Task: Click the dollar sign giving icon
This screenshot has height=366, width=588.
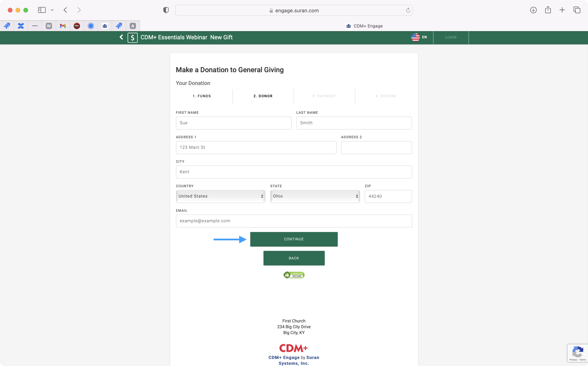Action: [132, 38]
